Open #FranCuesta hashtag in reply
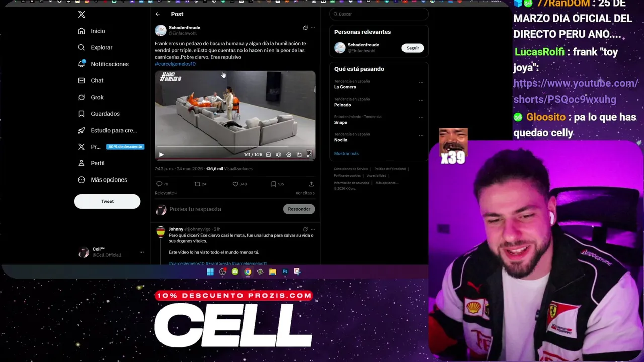The width and height of the screenshot is (644, 362). 218,263
